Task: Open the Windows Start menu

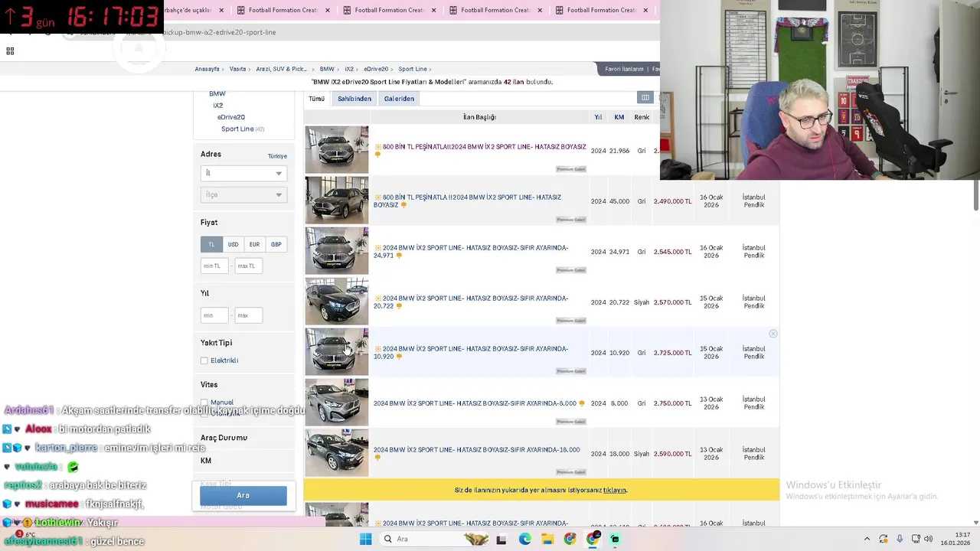Action: pos(365,539)
